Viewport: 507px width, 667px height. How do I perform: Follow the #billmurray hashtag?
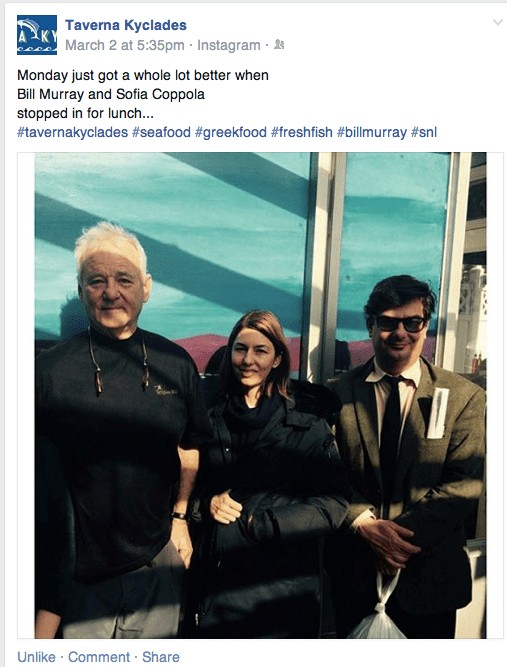(372, 132)
